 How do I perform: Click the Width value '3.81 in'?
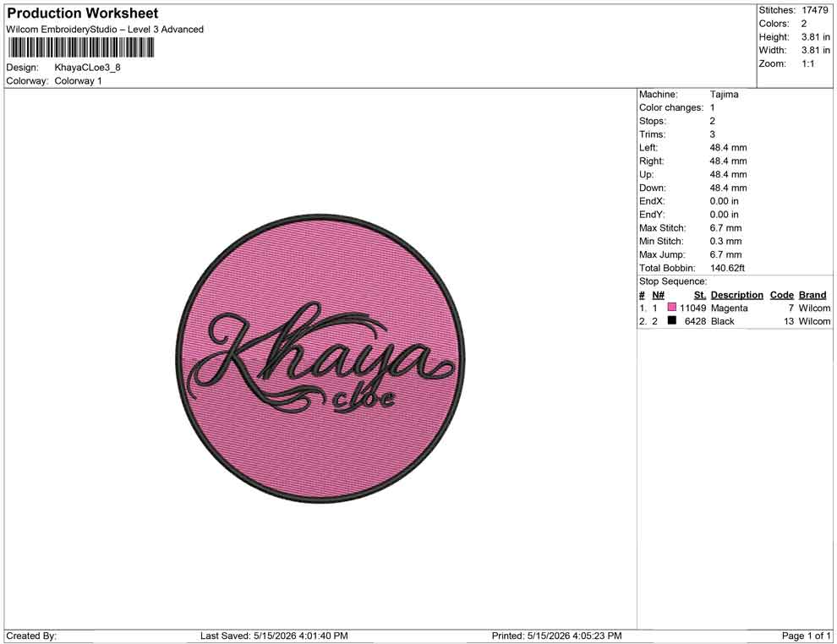click(x=816, y=50)
